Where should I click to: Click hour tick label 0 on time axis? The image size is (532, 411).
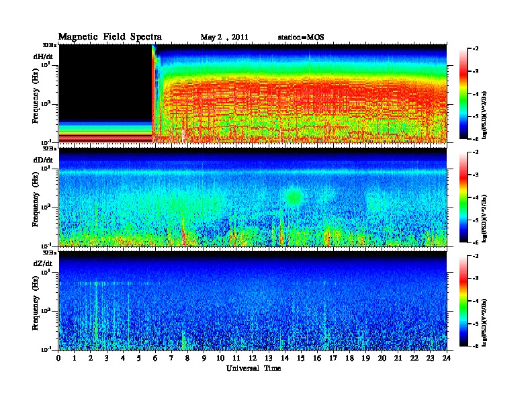[x=58, y=359]
